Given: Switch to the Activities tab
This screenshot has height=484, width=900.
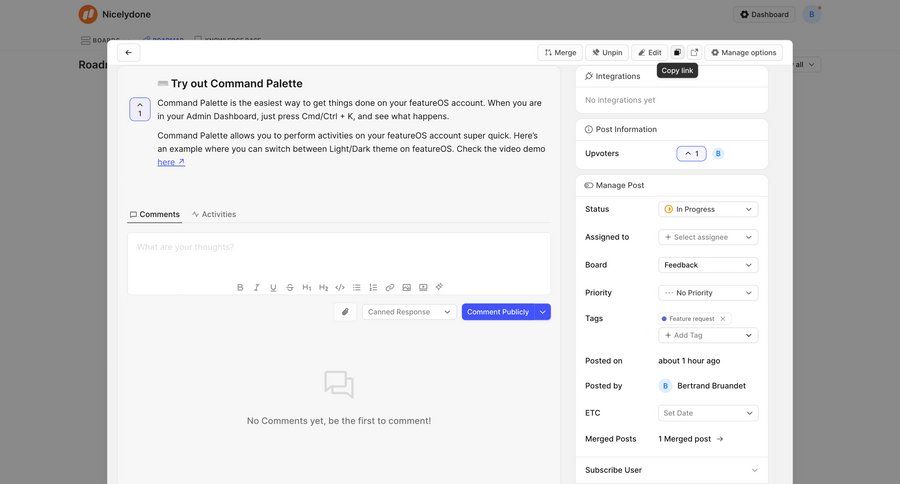Looking at the screenshot, I should pyautogui.click(x=214, y=214).
